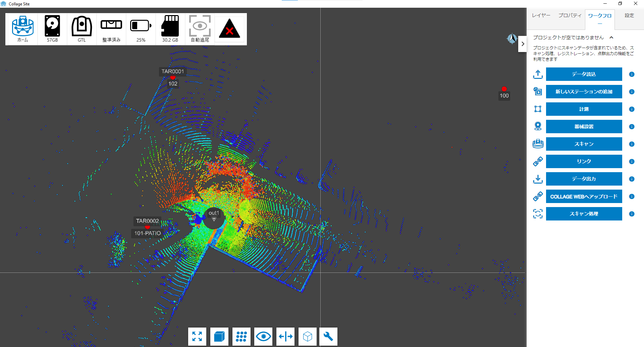The height and width of the screenshot is (347, 644).
Task: Switch to the レイヤー tab
Action: pos(541,15)
